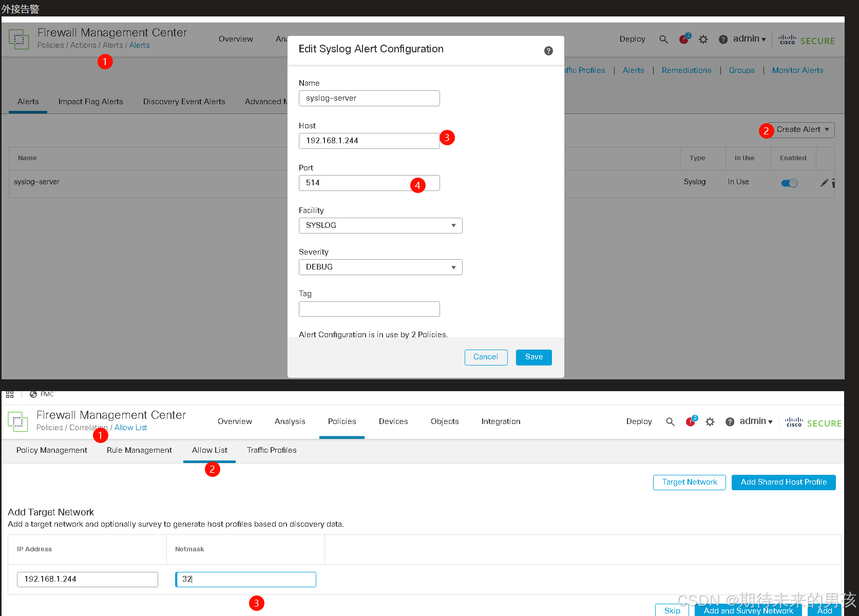Switch to Impact Flag Alerts tab

pyautogui.click(x=90, y=102)
